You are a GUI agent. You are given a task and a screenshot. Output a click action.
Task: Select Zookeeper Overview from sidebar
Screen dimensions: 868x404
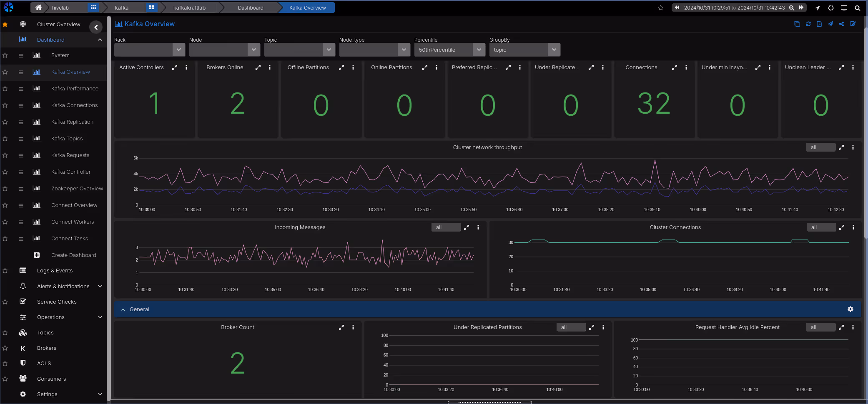coord(77,189)
